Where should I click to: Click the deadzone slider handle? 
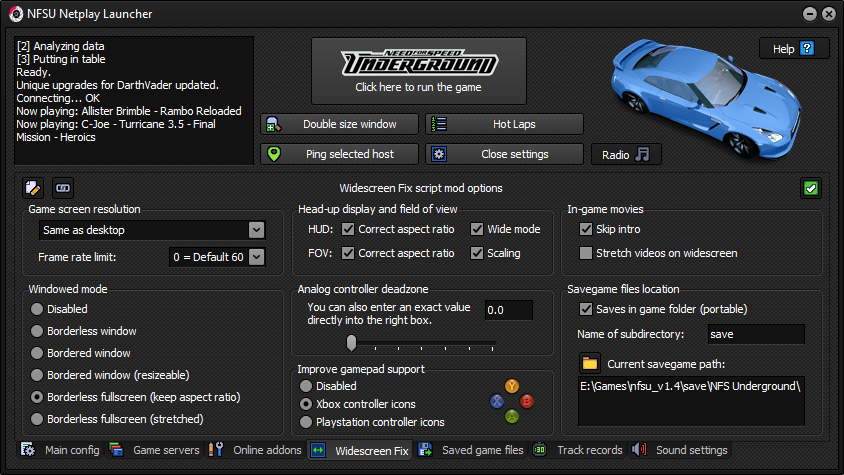pyautogui.click(x=351, y=343)
